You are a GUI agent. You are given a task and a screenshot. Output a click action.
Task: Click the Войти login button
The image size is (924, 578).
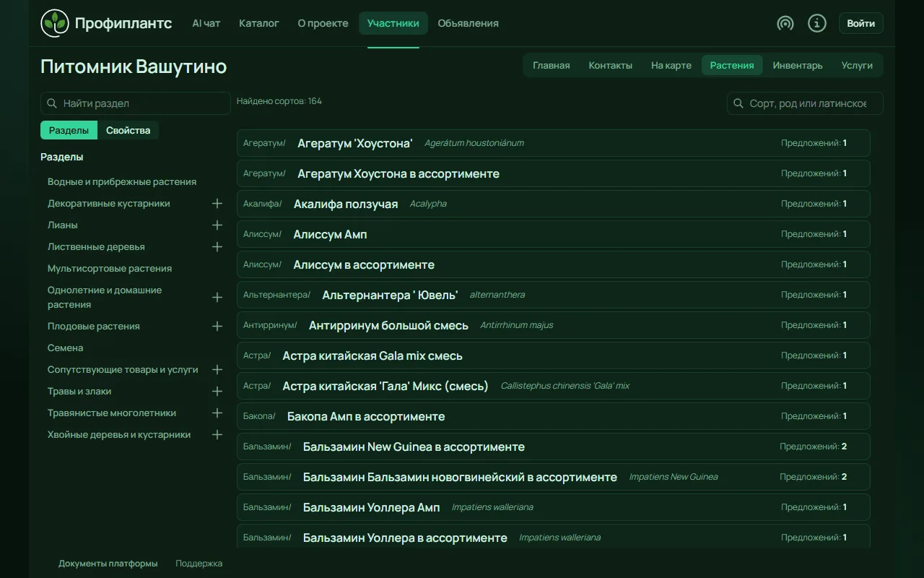click(x=861, y=23)
